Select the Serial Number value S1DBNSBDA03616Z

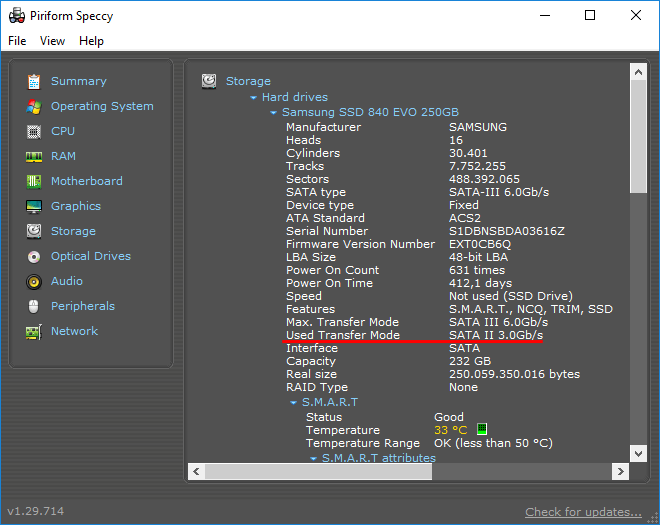[507, 231]
